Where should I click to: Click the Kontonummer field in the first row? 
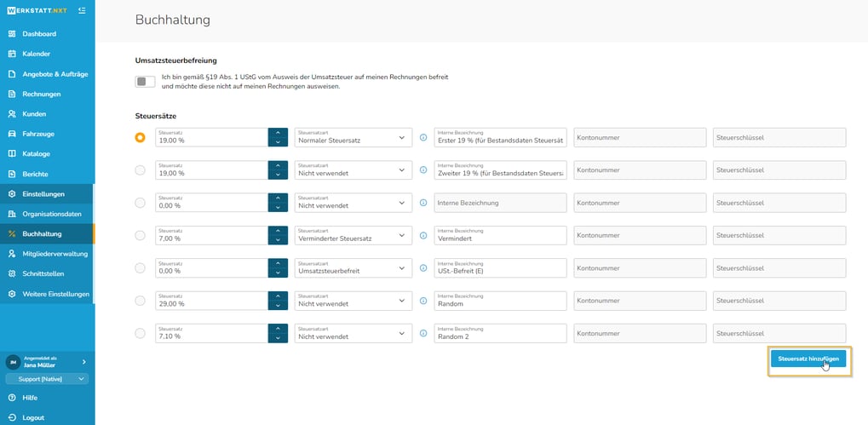(x=639, y=137)
